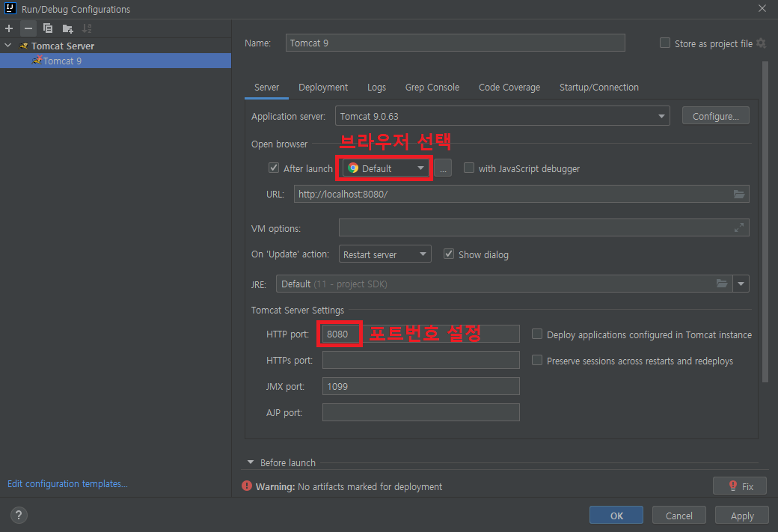The width and height of the screenshot is (778, 532).
Task: Switch to the Server tab
Action: pyautogui.click(x=266, y=88)
